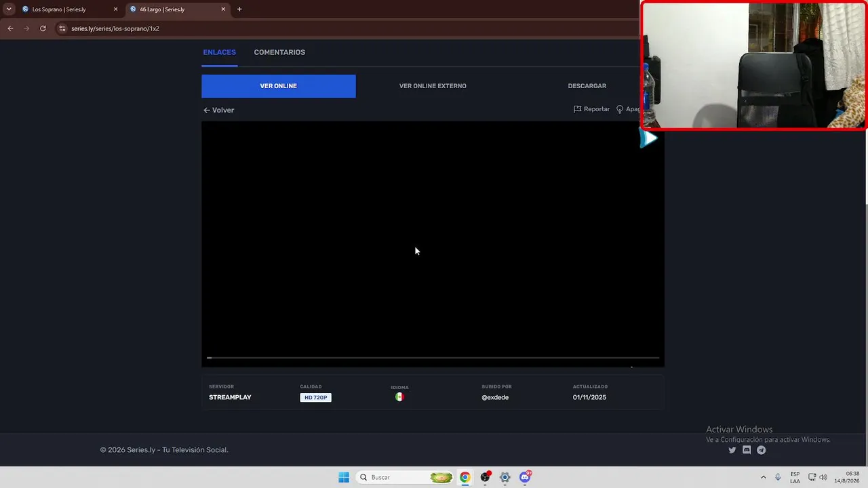Seek on the video progress bar

(433, 357)
